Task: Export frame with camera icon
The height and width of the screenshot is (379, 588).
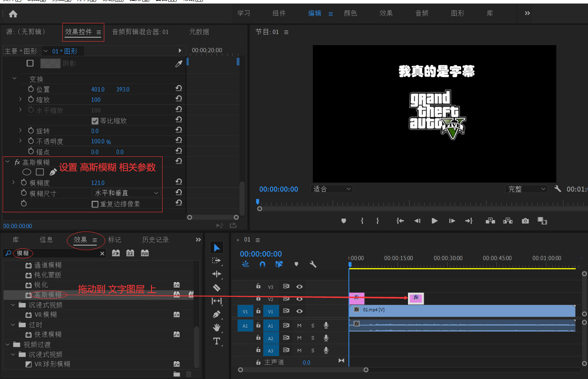Action: [525, 221]
